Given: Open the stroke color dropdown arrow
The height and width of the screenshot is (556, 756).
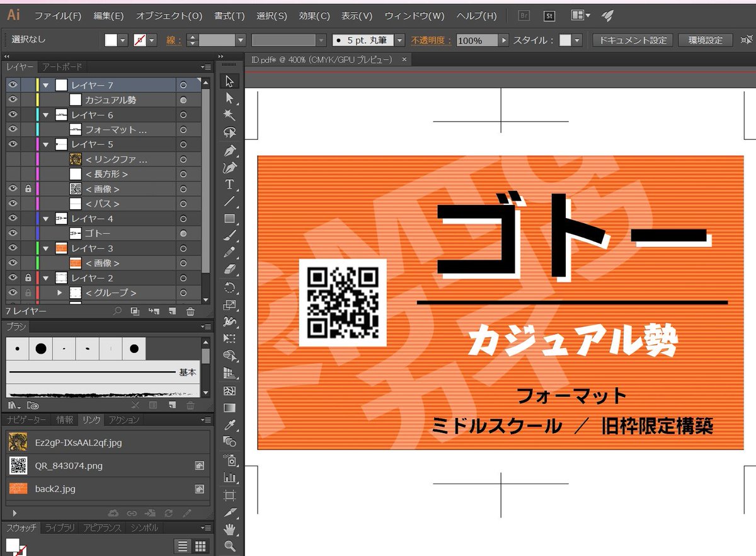Looking at the screenshot, I should pos(152,40).
